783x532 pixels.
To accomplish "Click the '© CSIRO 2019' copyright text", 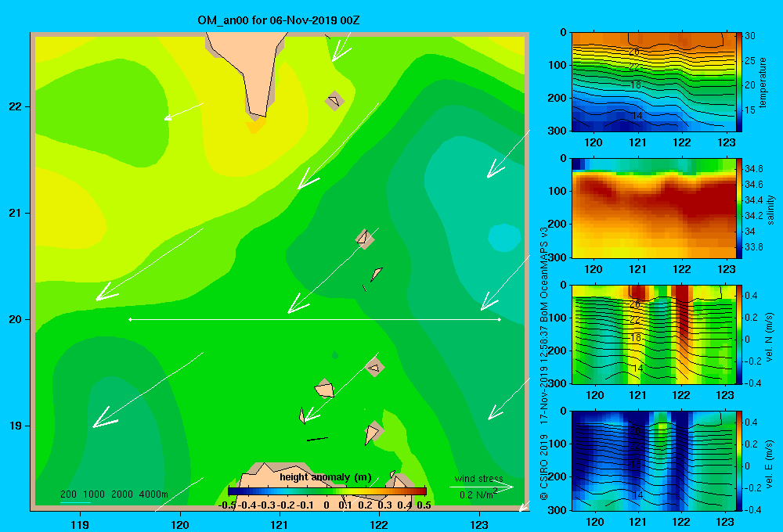I will coord(544,467).
